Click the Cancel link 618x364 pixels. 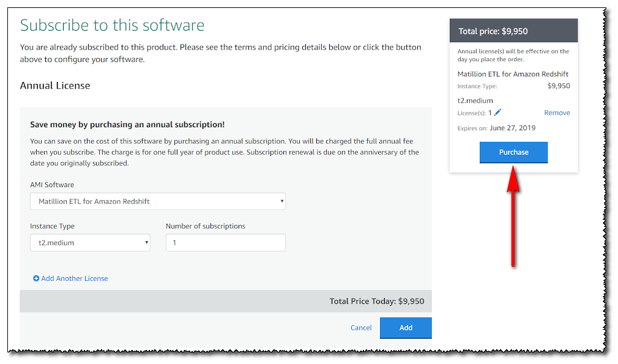[361, 328]
